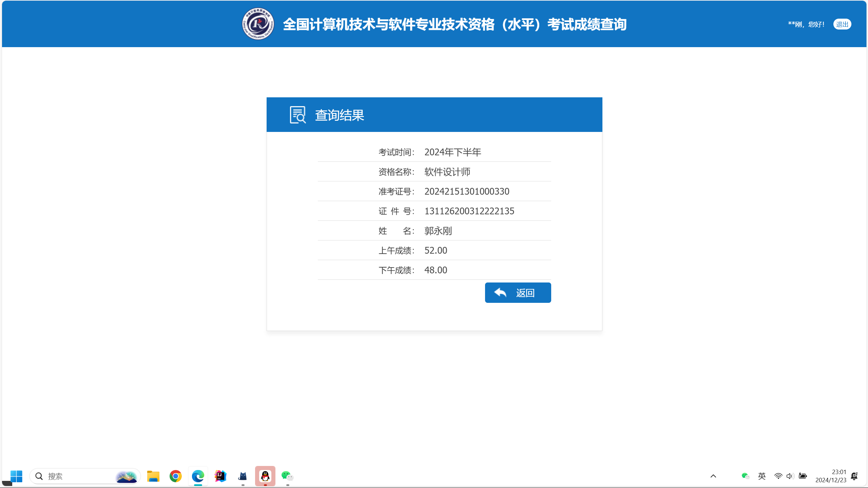Image resolution: width=868 pixels, height=488 pixels.
Task: Open IntelliJ IDEA from the taskbar
Action: pyautogui.click(x=220, y=476)
